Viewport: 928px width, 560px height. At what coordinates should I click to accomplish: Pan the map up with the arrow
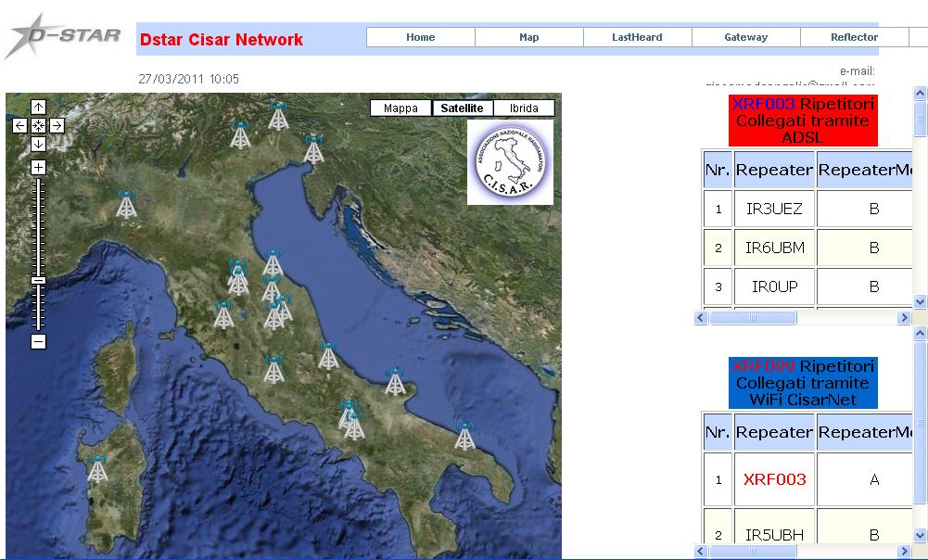coord(38,108)
